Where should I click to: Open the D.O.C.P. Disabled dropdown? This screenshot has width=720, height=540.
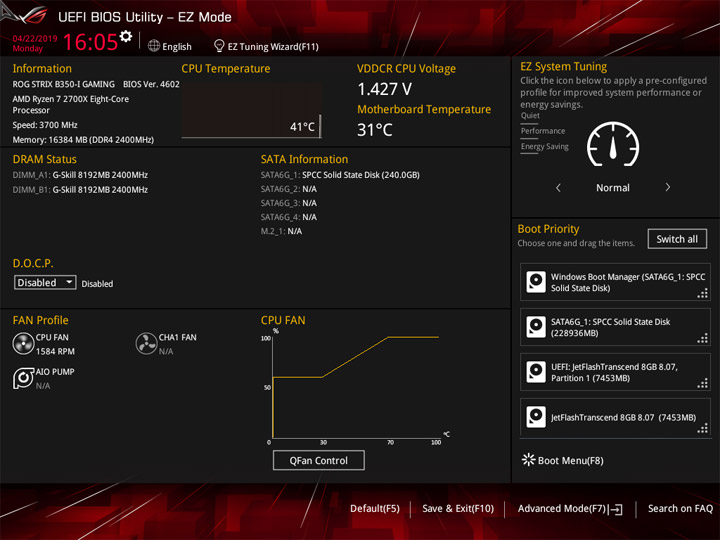click(x=45, y=282)
